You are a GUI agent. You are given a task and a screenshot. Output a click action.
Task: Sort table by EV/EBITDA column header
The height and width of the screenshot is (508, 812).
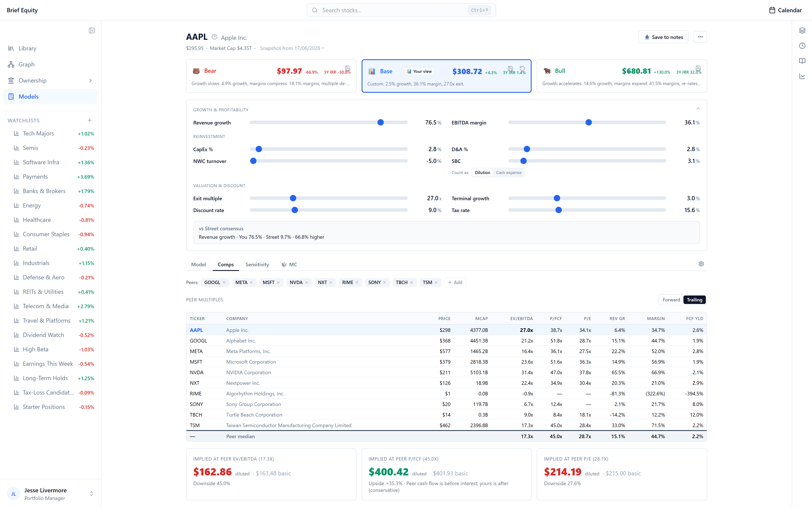(521, 319)
